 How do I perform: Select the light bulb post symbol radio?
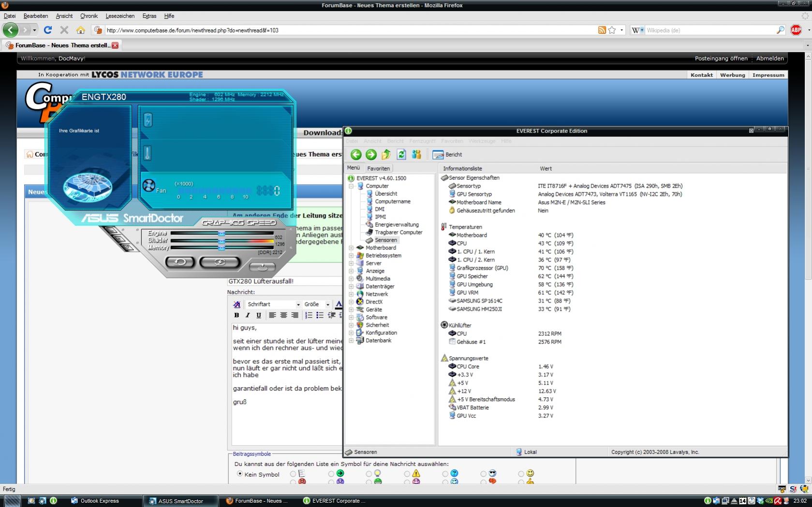tap(369, 474)
